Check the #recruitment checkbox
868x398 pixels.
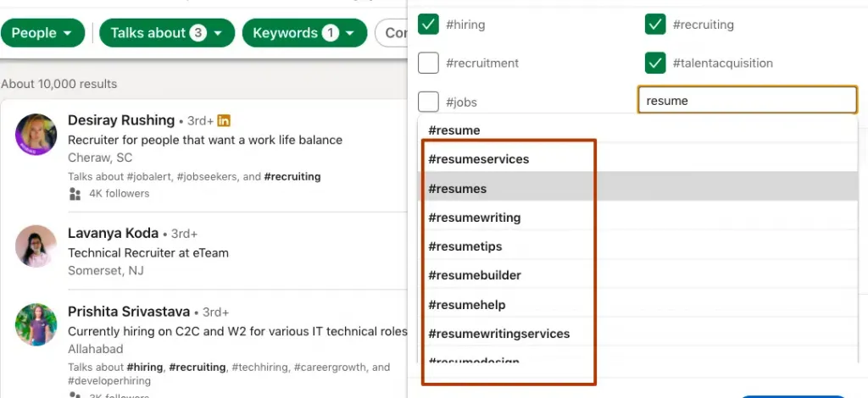pyautogui.click(x=428, y=63)
